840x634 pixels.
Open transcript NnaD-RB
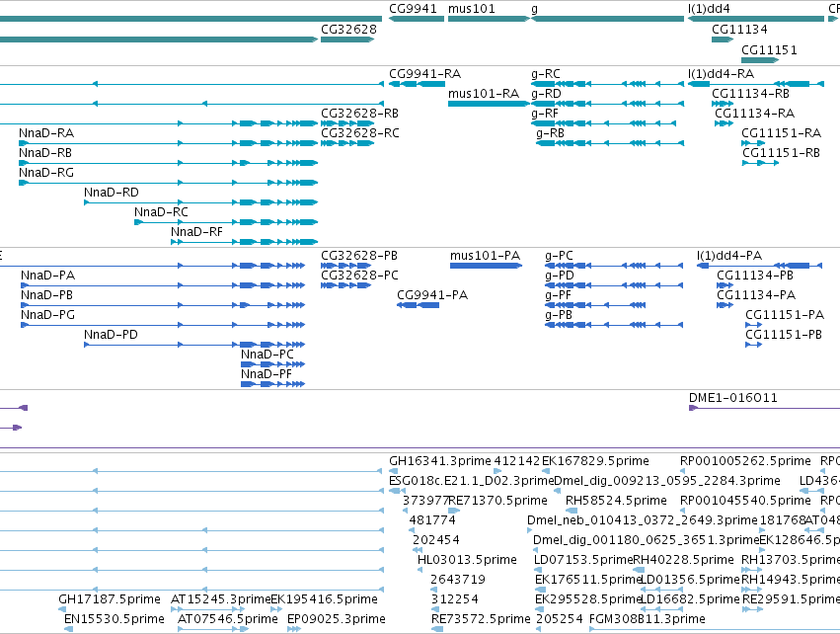click(x=45, y=153)
